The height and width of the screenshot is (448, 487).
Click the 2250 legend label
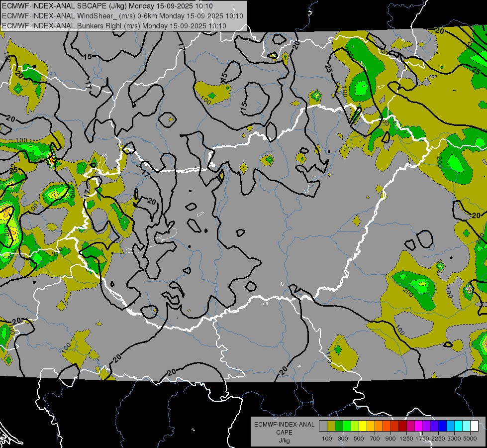(x=438, y=439)
